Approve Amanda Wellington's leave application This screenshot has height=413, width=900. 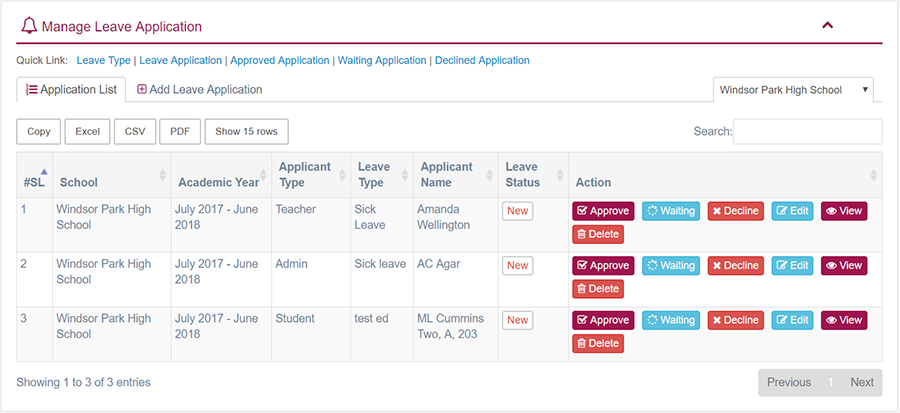point(603,211)
